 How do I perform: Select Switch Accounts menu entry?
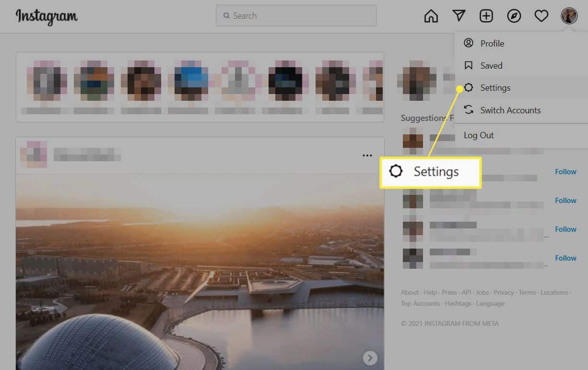coord(521,110)
